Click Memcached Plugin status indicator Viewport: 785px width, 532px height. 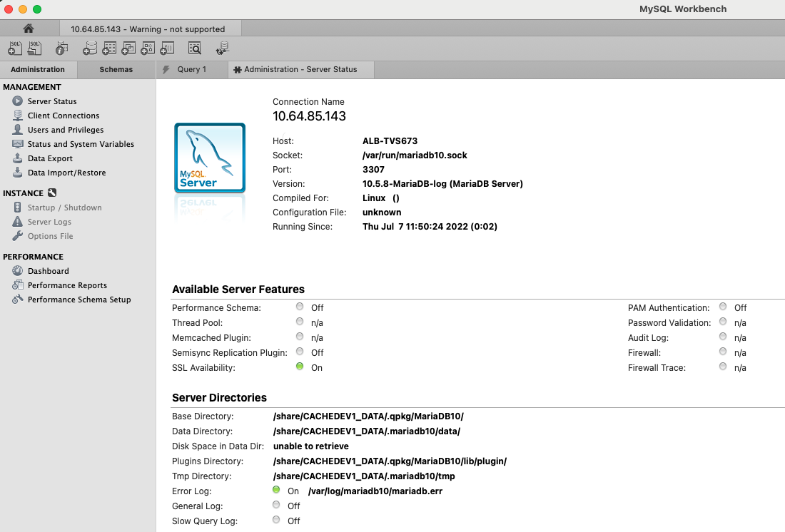tap(300, 337)
